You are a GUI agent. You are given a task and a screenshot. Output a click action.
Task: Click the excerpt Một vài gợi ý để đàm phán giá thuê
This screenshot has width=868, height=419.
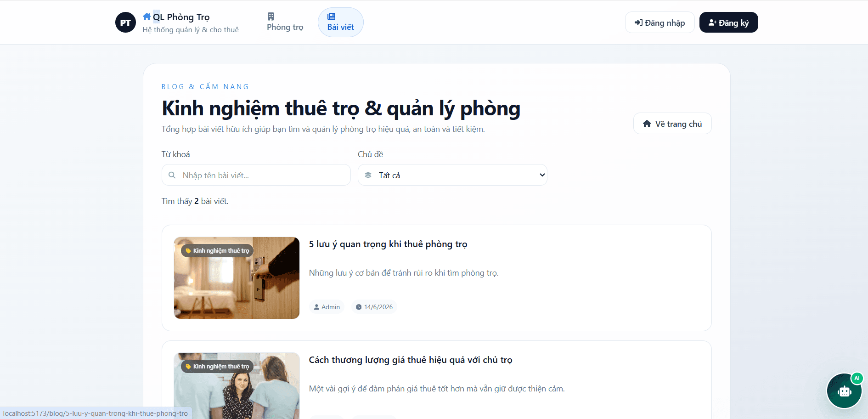pyautogui.click(x=437, y=389)
